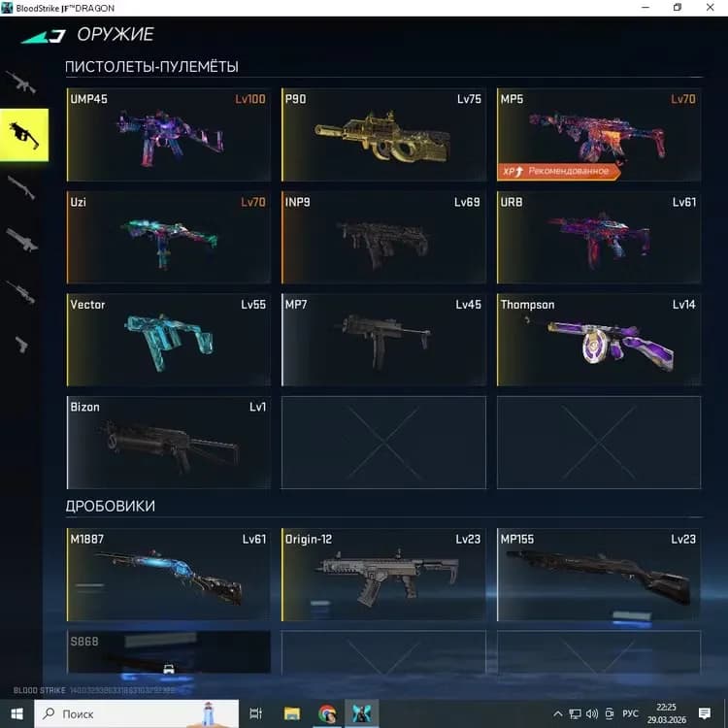Select the sniper rifle category icon in sidebar
Screen dimensions: 728x728
[21, 292]
